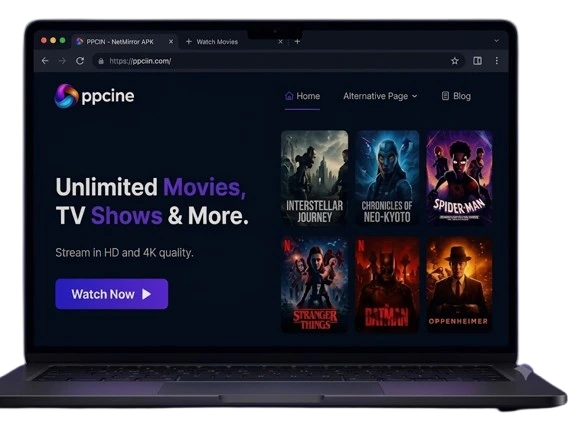Switch to the Watch Movies tab
The width and height of the screenshot is (584, 427).
(x=234, y=42)
